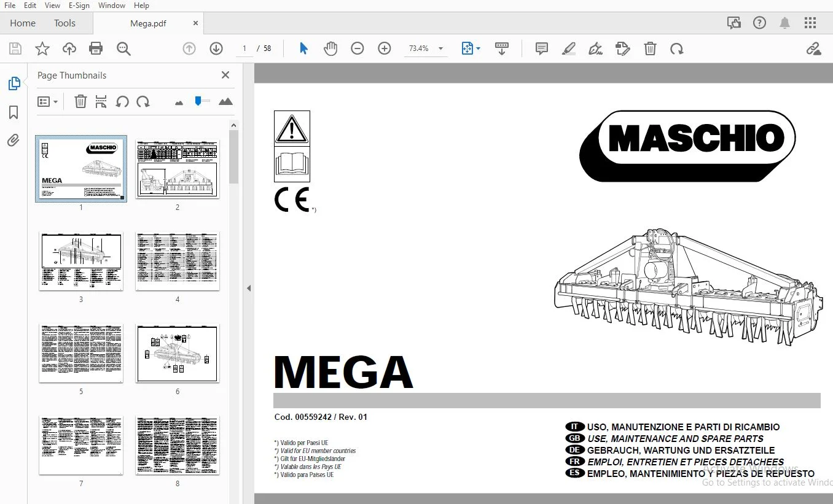Click the scrolling mode keyboard icon
This screenshot has height=504, width=833.
pos(502,48)
